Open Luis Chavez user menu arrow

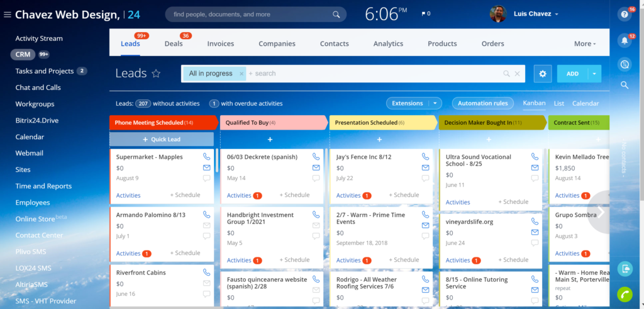(557, 14)
